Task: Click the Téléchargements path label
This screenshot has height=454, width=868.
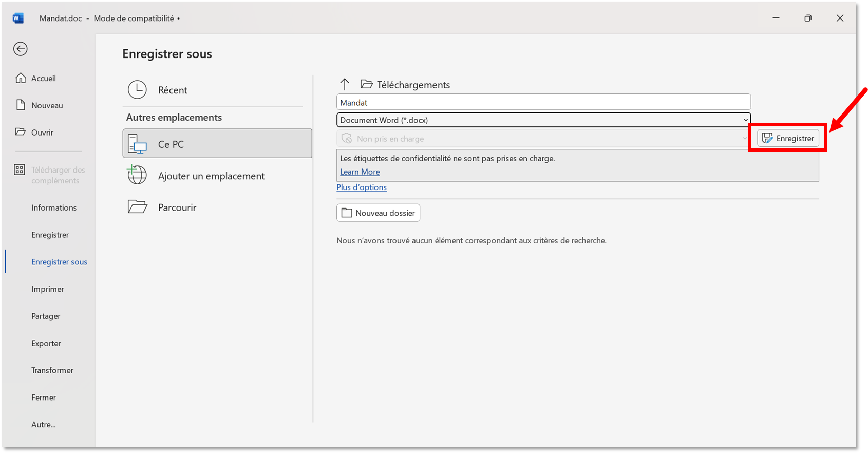Action: pos(413,85)
